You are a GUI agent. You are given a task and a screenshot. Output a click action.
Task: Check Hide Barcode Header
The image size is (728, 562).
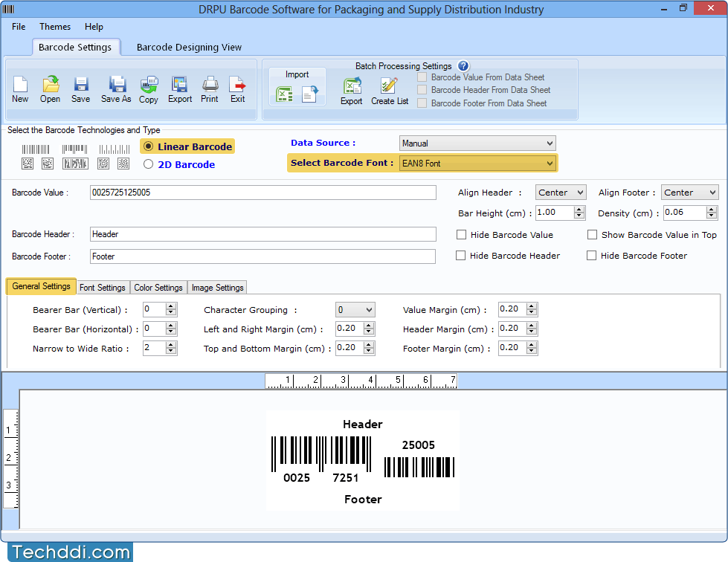point(460,255)
